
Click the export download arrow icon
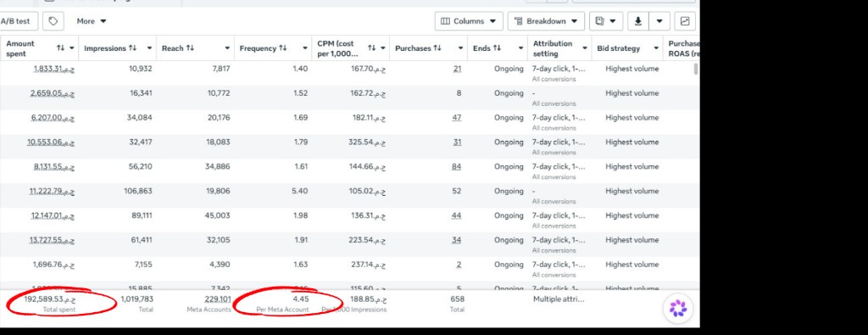click(637, 21)
